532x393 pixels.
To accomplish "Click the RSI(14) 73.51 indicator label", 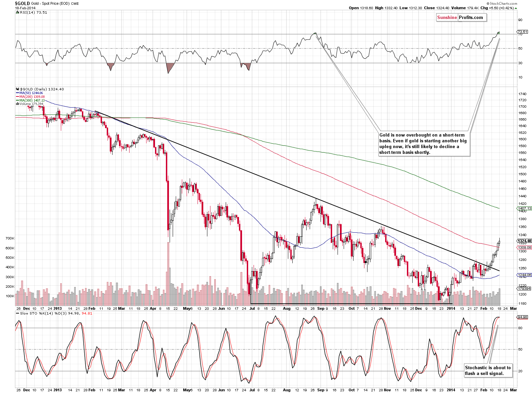I will point(33,12).
